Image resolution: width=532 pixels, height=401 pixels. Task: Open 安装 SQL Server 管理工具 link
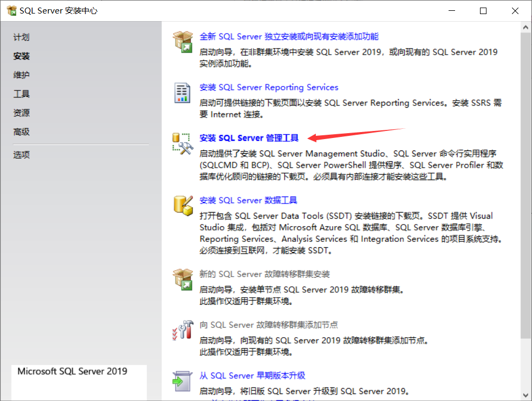point(249,138)
